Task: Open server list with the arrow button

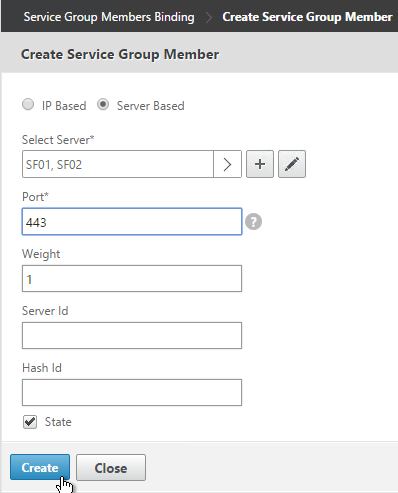Action: (227, 164)
